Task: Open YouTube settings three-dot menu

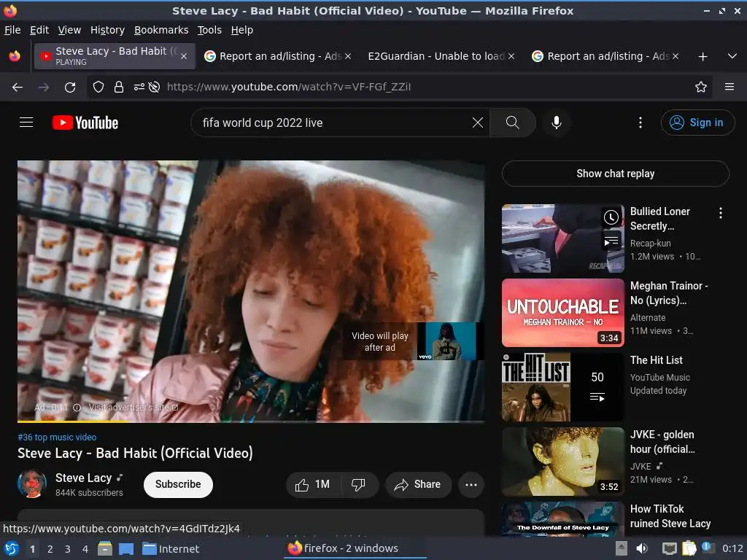Action: click(x=640, y=122)
